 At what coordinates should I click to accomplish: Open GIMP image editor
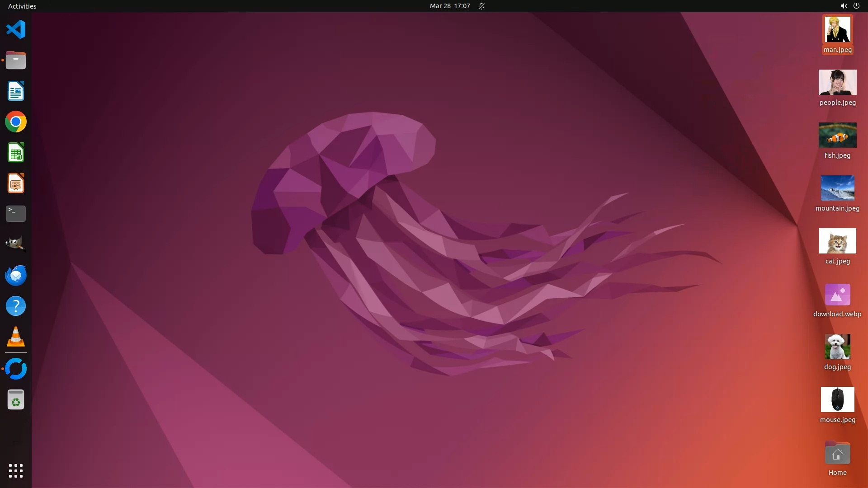pos(16,244)
